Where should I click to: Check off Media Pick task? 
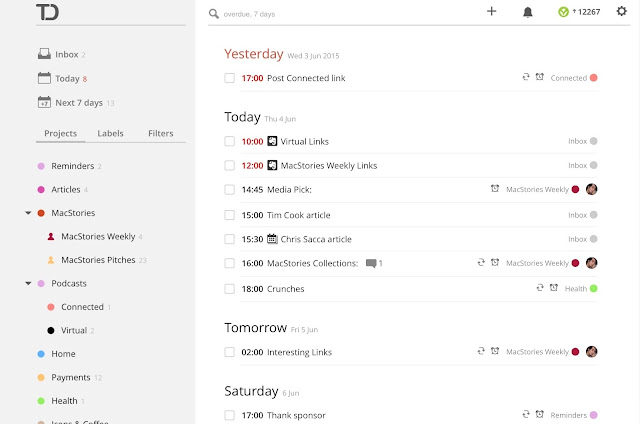coord(229,189)
